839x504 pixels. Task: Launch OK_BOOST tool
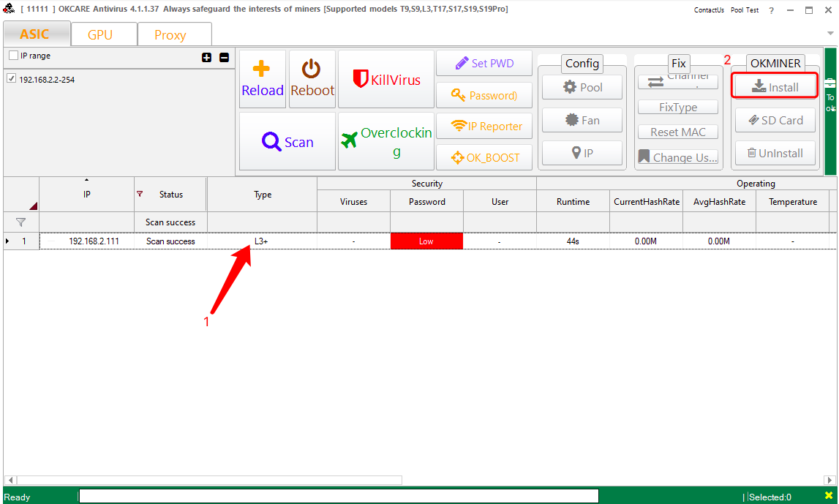pyautogui.click(x=484, y=157)
